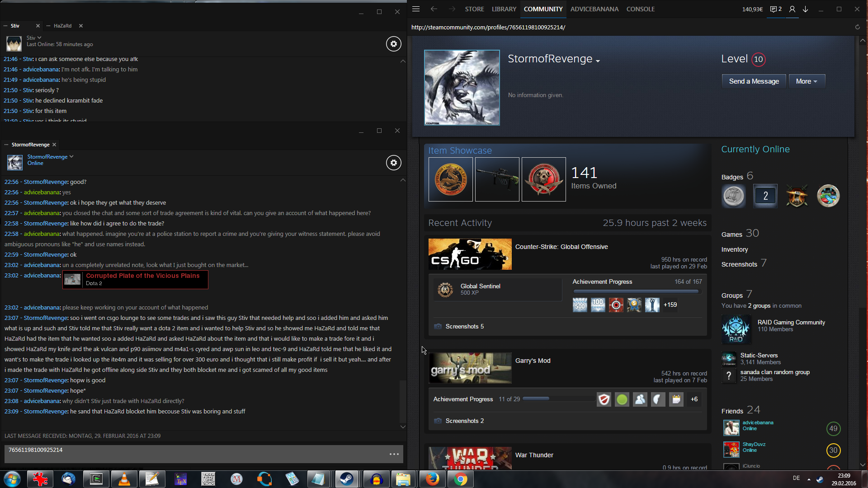Open the More dropdown on profile
The height and width of the screenshot is (488, 868).
807,81
